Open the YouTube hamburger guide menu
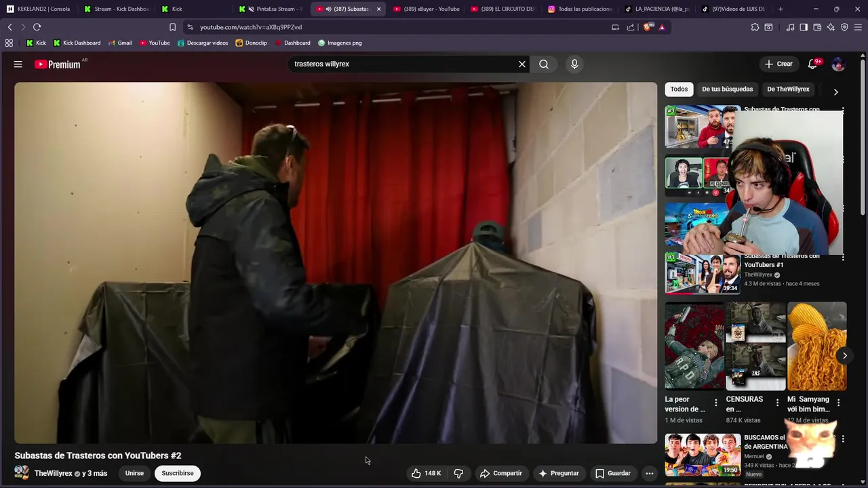Screen dimensions: 868x488 coord(18,64)
